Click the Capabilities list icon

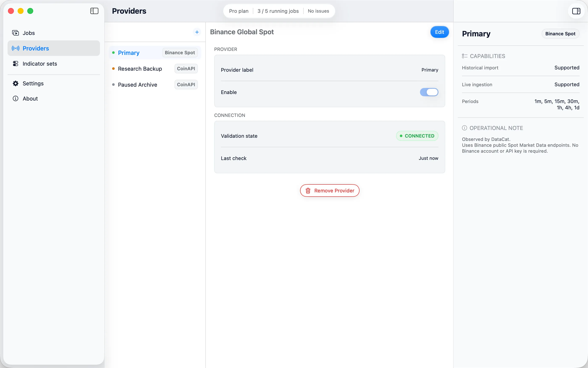click(464, 56)
